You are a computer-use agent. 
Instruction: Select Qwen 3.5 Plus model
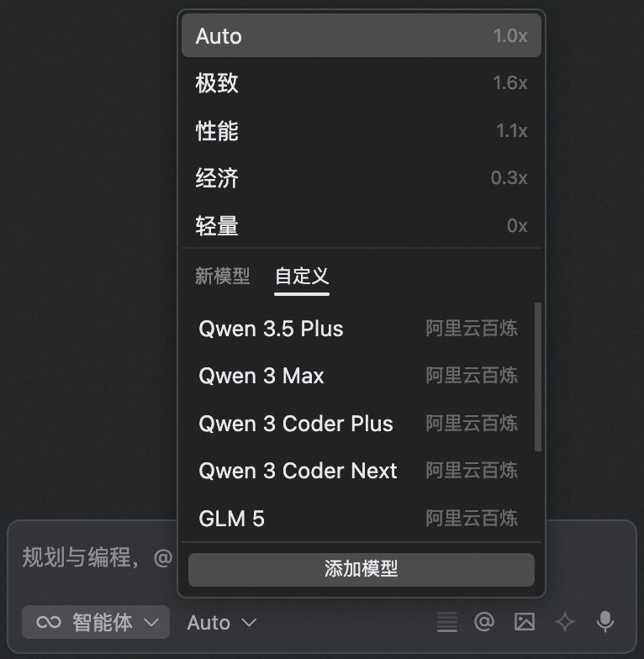357,329
